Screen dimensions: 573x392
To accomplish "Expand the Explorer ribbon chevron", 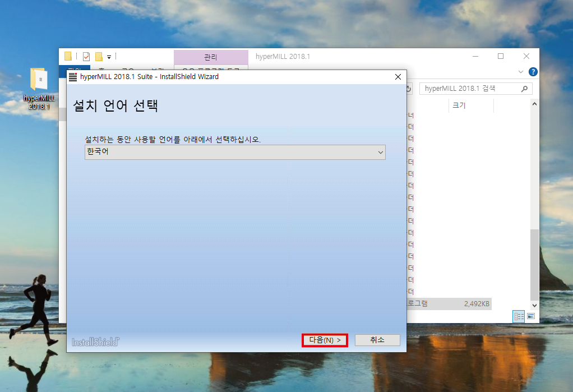I will [x=521, y=72].
